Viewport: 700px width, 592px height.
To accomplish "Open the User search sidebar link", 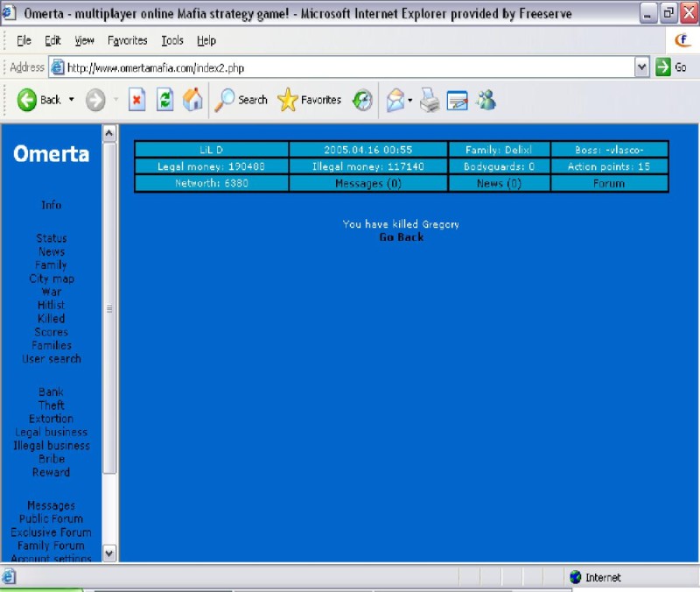I will tap(52, 359).
